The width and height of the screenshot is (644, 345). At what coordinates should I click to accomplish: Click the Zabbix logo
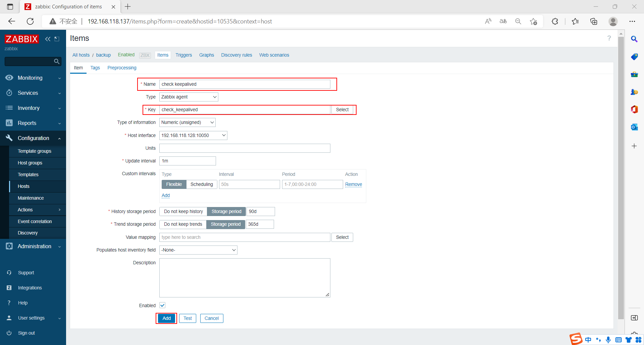pyautogui.click(x=21, y=39)
